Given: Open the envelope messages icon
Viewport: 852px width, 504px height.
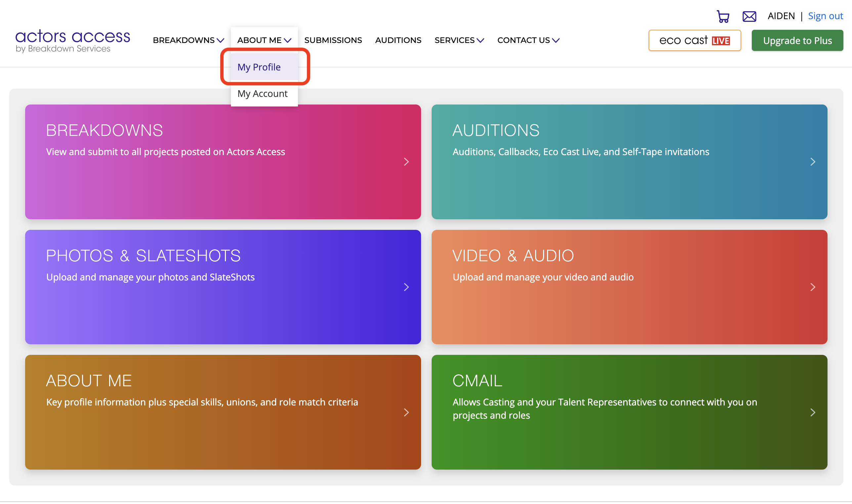Looking at the screenshot, I should pyautogui.click(x=749, y=16).
